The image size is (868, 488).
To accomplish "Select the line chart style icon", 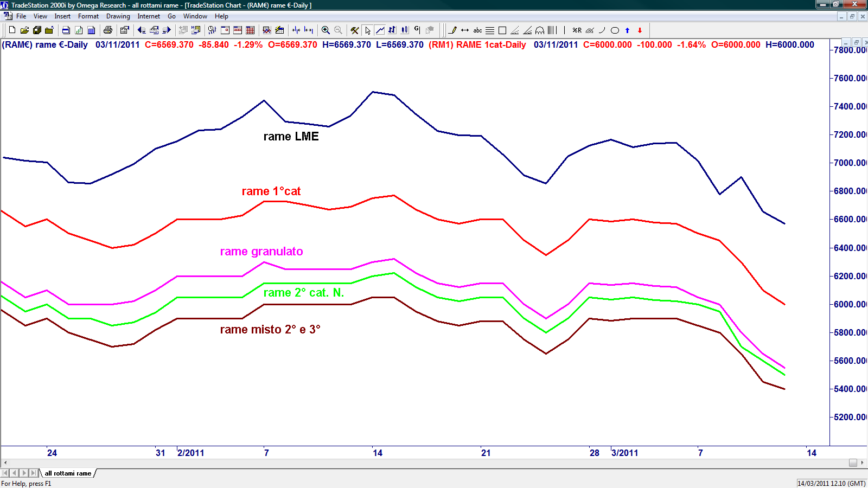I will coord(380,30).
